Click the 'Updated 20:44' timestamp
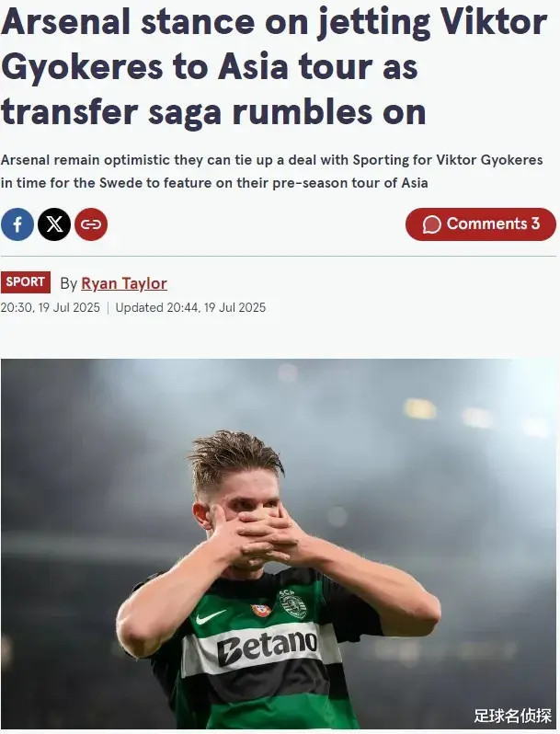Screen dimensions: 560x734 190,307
